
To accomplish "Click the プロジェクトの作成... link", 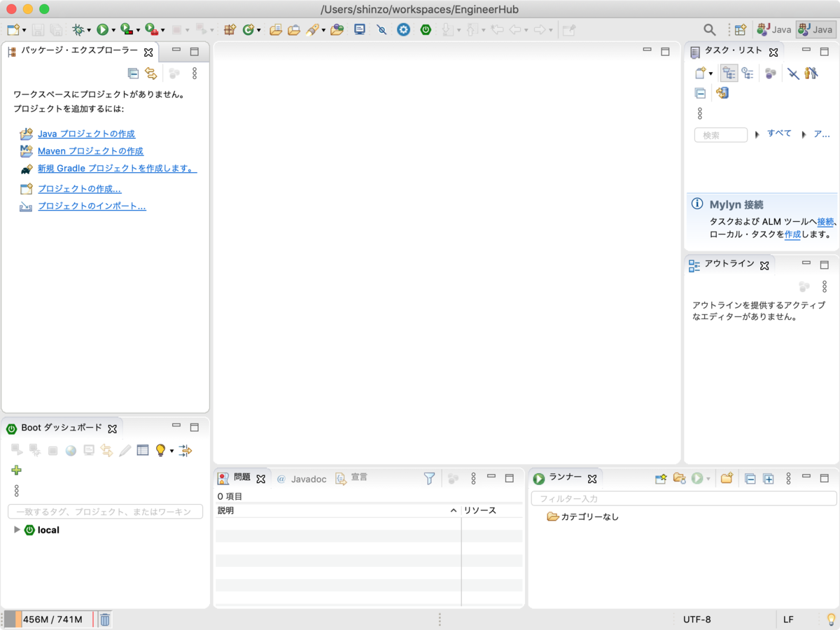I will [79, 189].
